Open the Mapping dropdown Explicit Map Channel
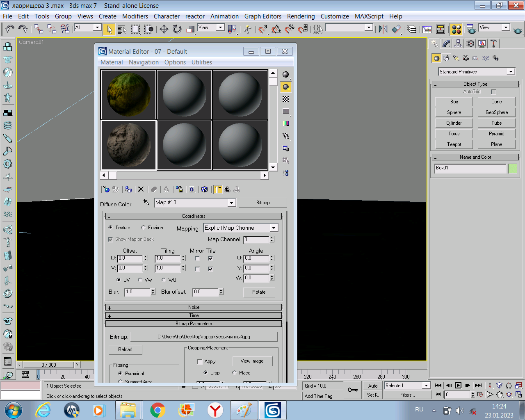Screen dimensions: 525x420 tap(241, 228)
